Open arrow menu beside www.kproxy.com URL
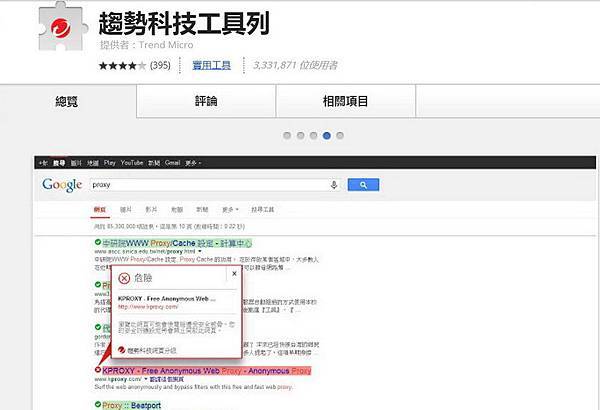Viewport: 600px width, 410px height. point(146,379)
